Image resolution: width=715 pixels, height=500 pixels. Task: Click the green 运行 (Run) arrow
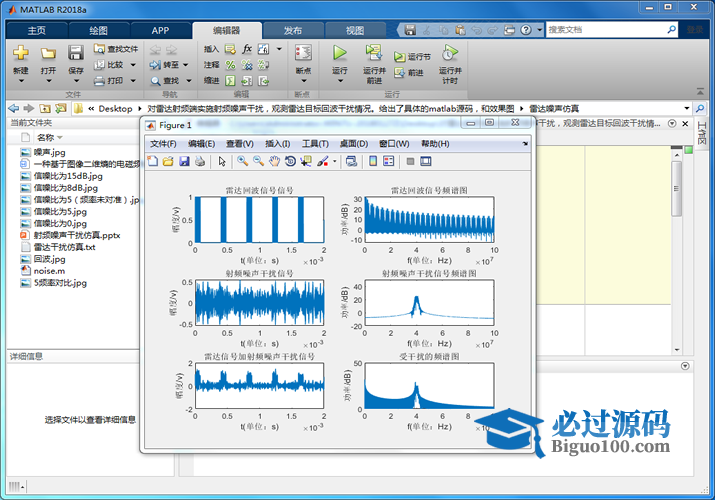[339, 53]
